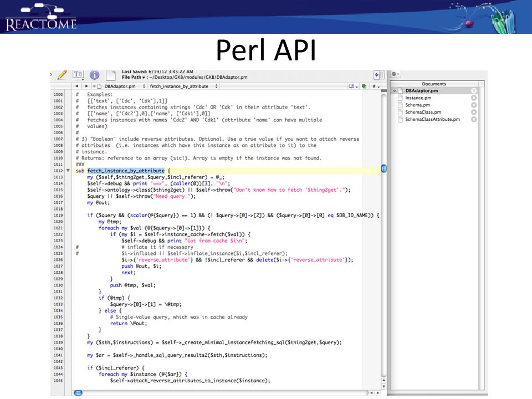Click the horizontal scrollbar blue thumb
Image resolution: width=532 pixels, height=399 pixels.
(x=78, y=393)
